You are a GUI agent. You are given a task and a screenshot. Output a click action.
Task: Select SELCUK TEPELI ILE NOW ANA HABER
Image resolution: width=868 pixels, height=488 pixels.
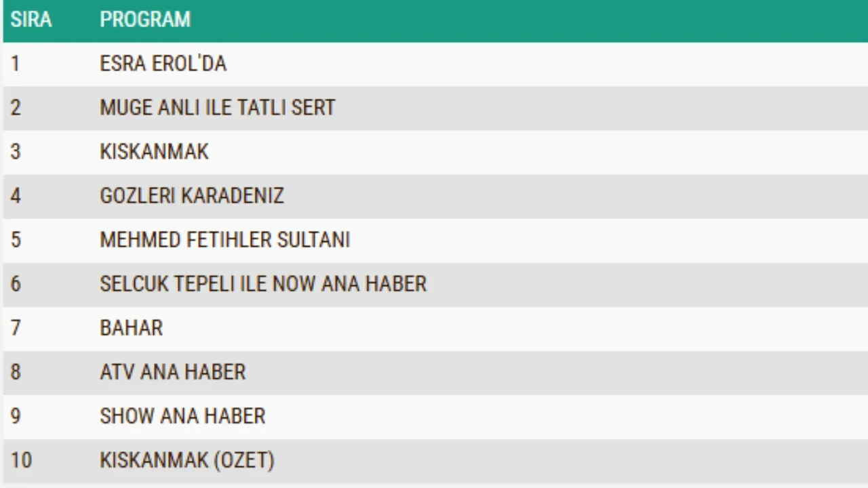click(263, 284)
